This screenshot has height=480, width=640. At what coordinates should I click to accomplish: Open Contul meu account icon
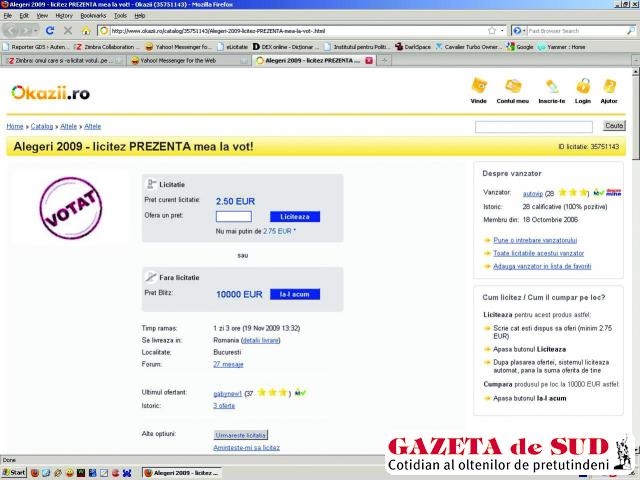click(512, 89)
